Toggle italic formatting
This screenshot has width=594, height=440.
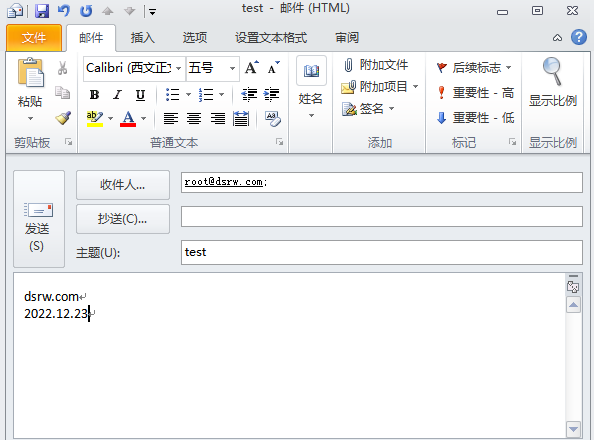[x=117, y=94]
